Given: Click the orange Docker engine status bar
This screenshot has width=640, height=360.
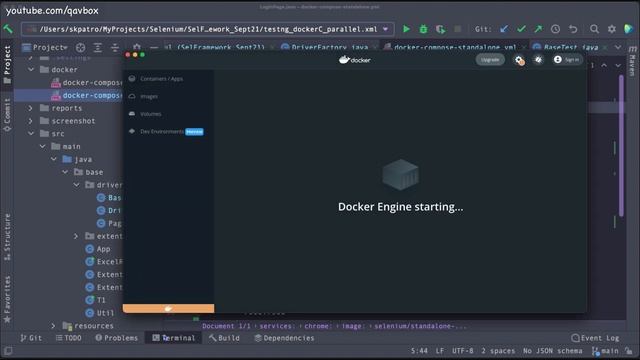Looking at the screenshot, I should click(169, 309).
